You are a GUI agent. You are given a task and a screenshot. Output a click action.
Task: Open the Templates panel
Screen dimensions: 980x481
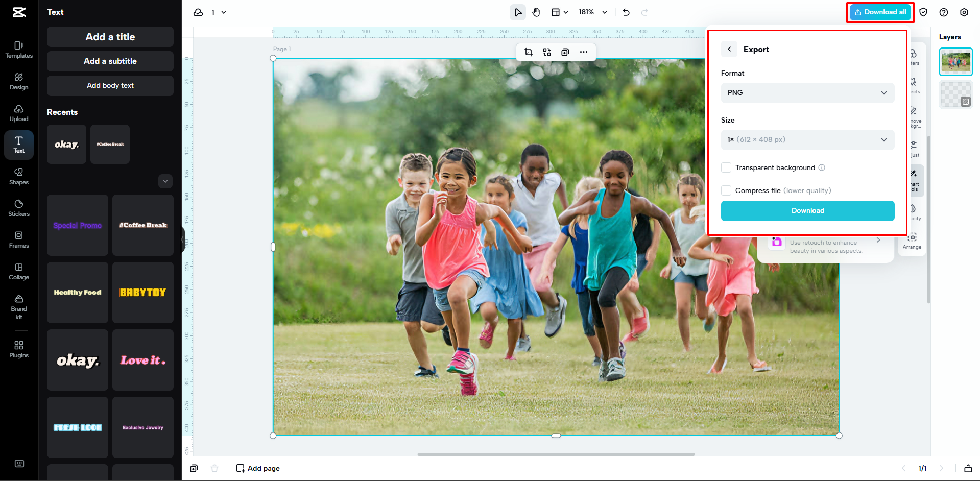19,50
